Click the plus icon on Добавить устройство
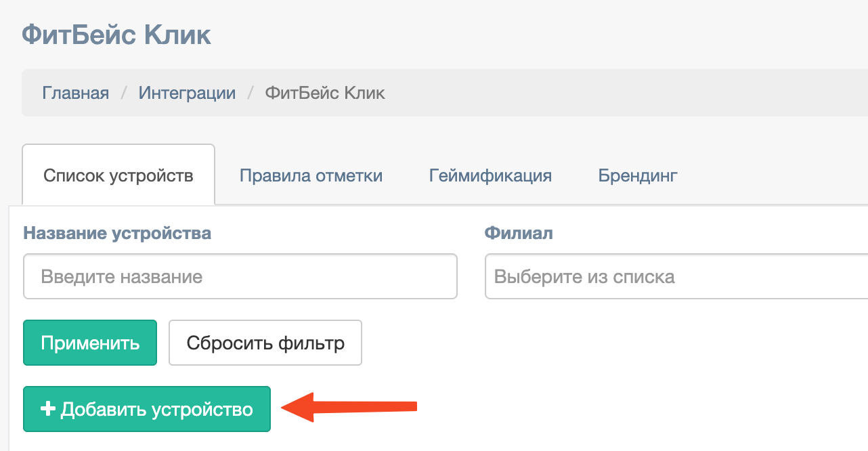 47,409
